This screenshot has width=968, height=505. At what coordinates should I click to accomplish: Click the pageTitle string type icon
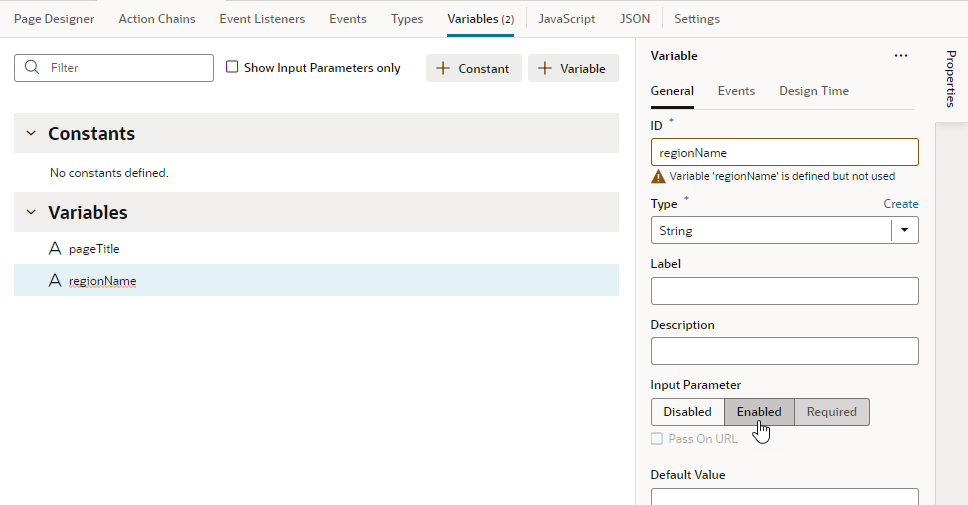pyautogui.click(x=55, y=249)
